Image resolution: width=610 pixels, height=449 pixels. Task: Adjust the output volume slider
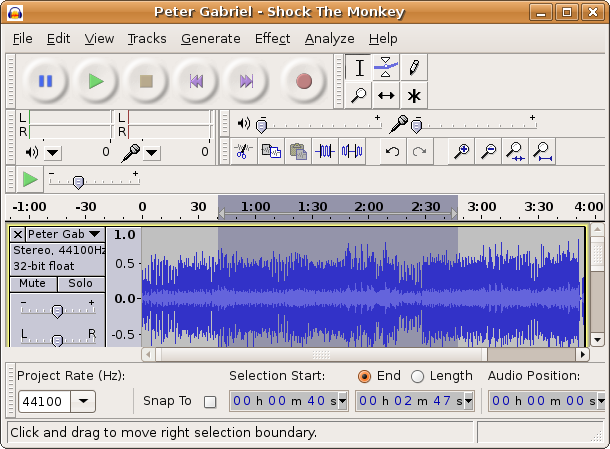tap(261, 126)
